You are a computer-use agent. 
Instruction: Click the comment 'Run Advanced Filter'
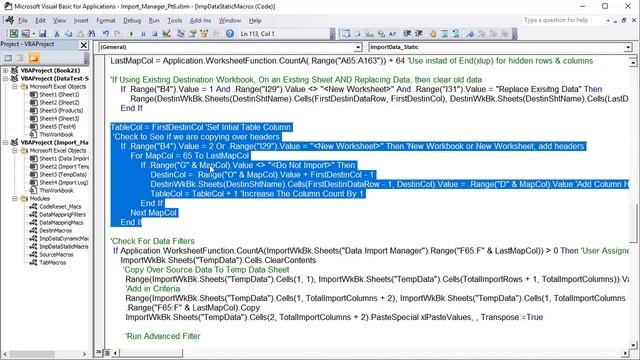point(163,336)
